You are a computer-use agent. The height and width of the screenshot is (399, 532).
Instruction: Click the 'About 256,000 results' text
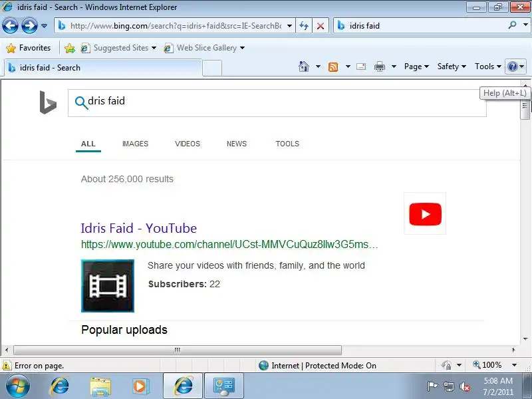pyautogui.click(x=127, y=179)
